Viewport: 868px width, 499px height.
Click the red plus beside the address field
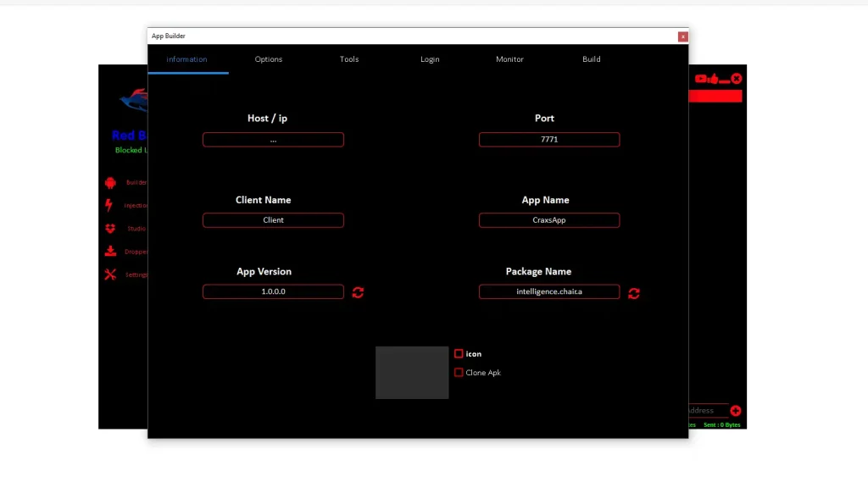click(x=735, y=411)
